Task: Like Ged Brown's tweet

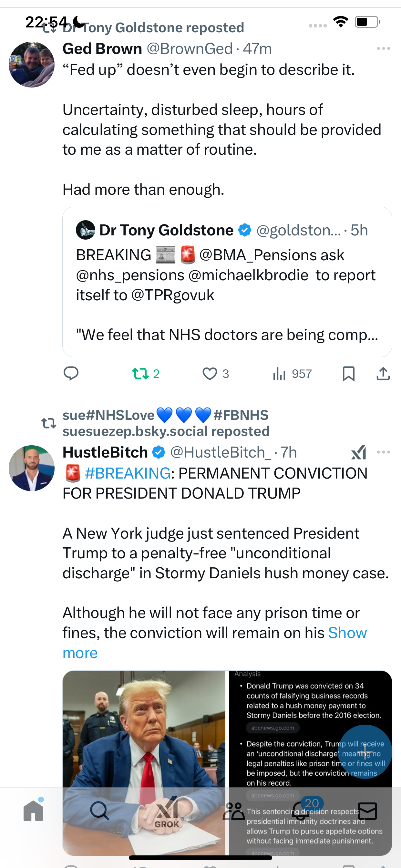Action: click(x=216, y=374)
